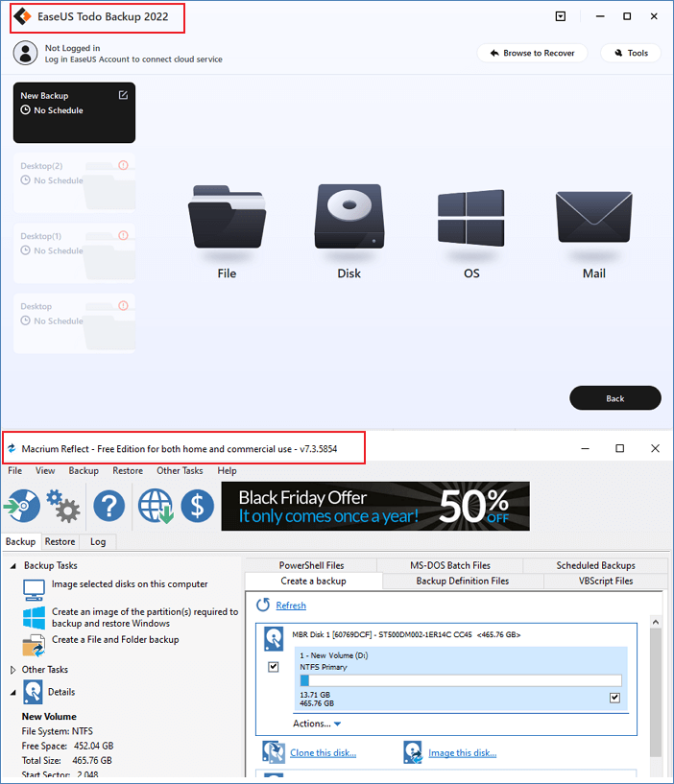Click the Details disk icon
Viewport: 674px width, 784px height.
[33, 692]
